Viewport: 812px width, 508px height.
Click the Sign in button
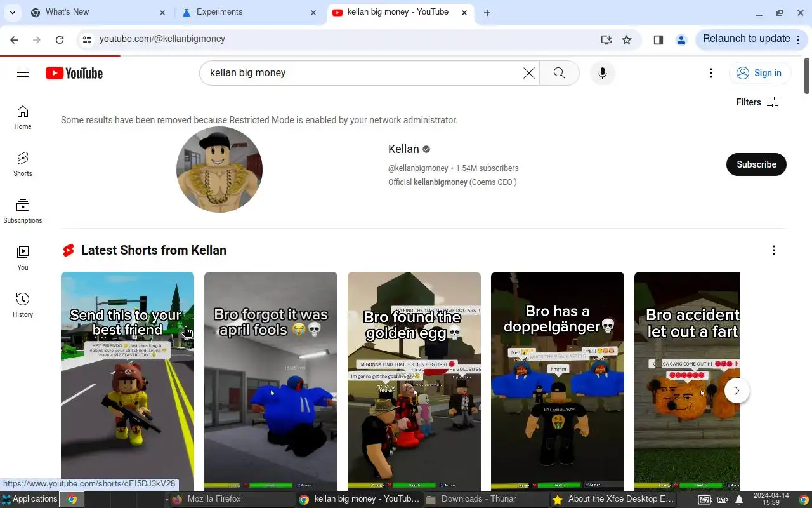(760, 73)
